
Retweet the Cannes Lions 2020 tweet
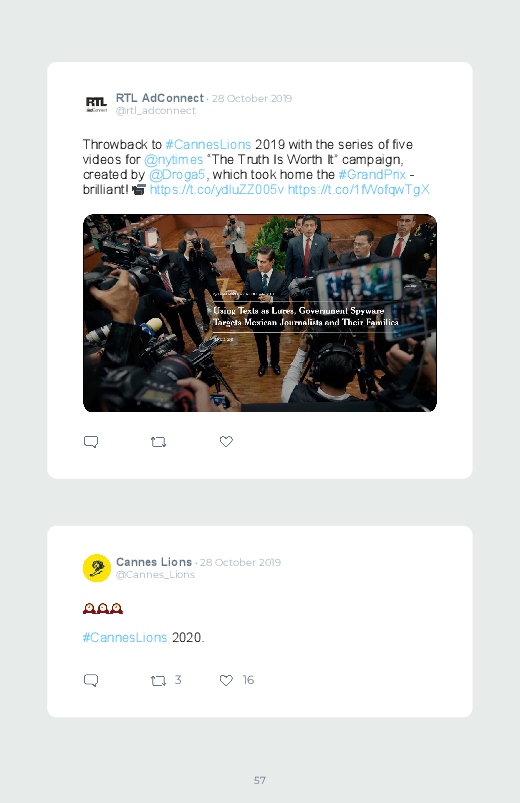point(158,681)
